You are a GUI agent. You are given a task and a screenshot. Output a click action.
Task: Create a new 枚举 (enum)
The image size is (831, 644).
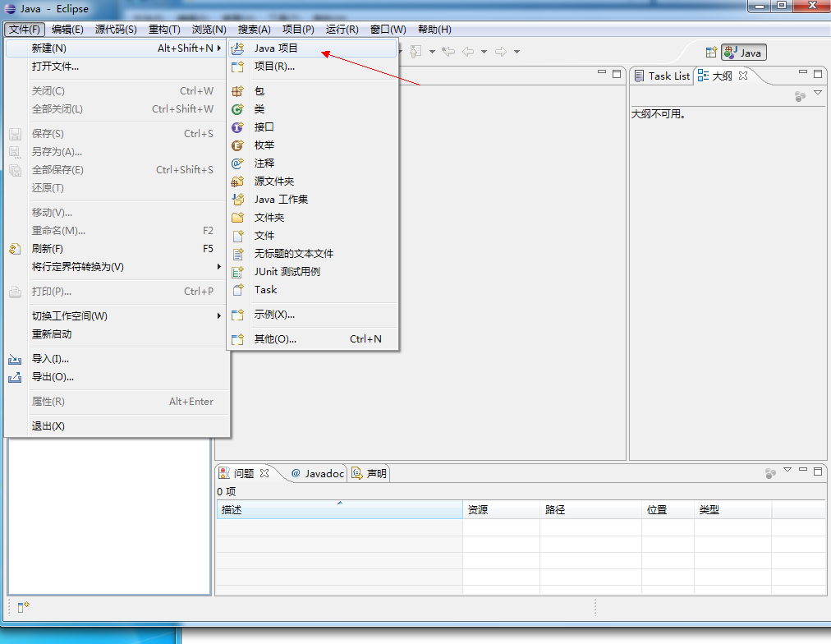[x=312, y=145]
